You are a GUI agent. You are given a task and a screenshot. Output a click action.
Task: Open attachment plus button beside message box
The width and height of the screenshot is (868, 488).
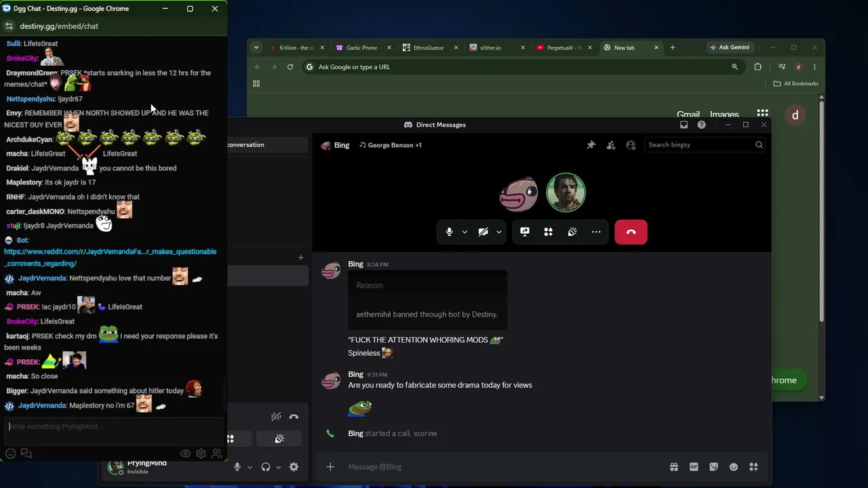coord(330,467)
